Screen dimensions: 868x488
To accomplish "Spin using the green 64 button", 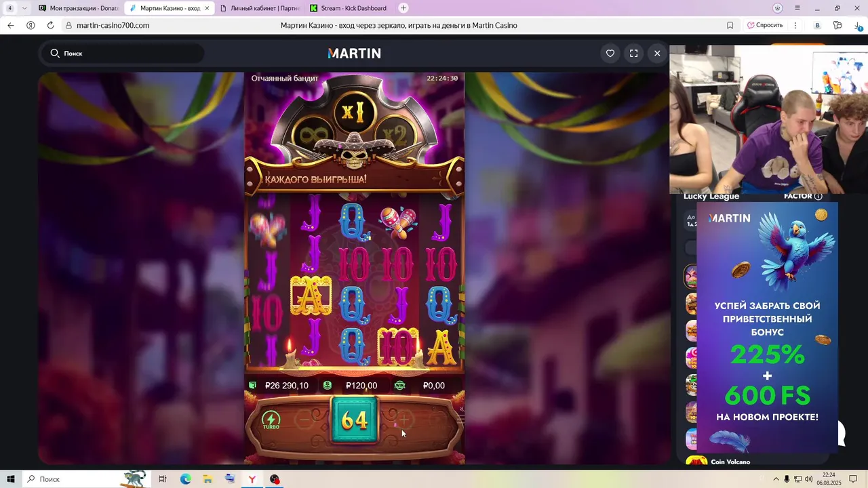I will pyautogui.click(x=354, y=420).
